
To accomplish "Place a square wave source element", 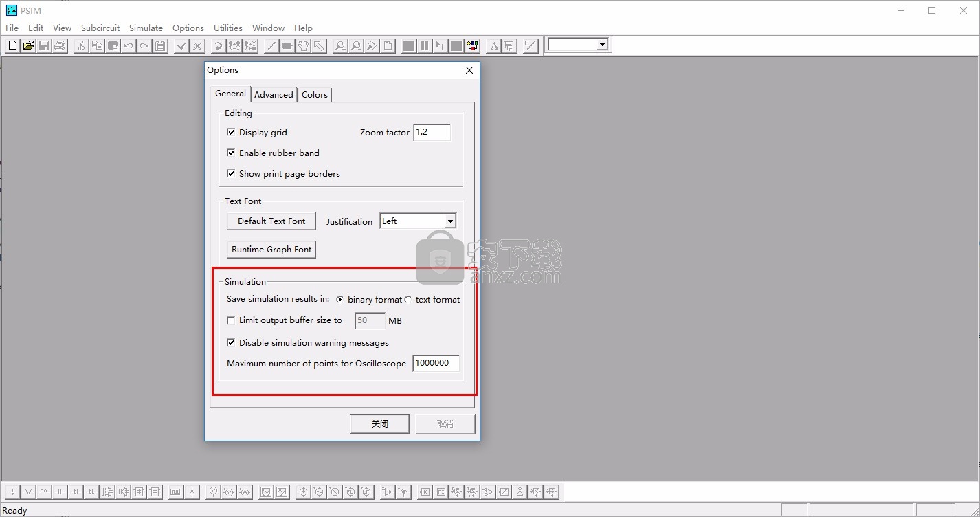I will pyautogui.click(x=350, y=492).
